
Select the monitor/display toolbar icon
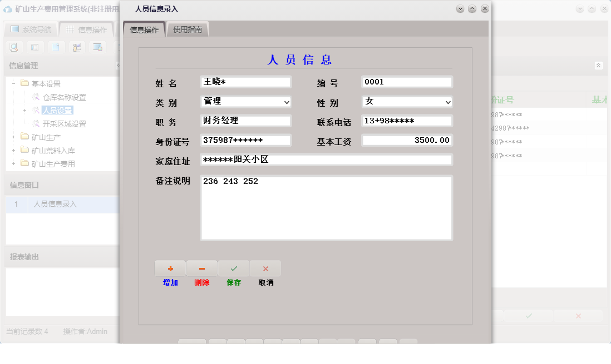[98, 47]
